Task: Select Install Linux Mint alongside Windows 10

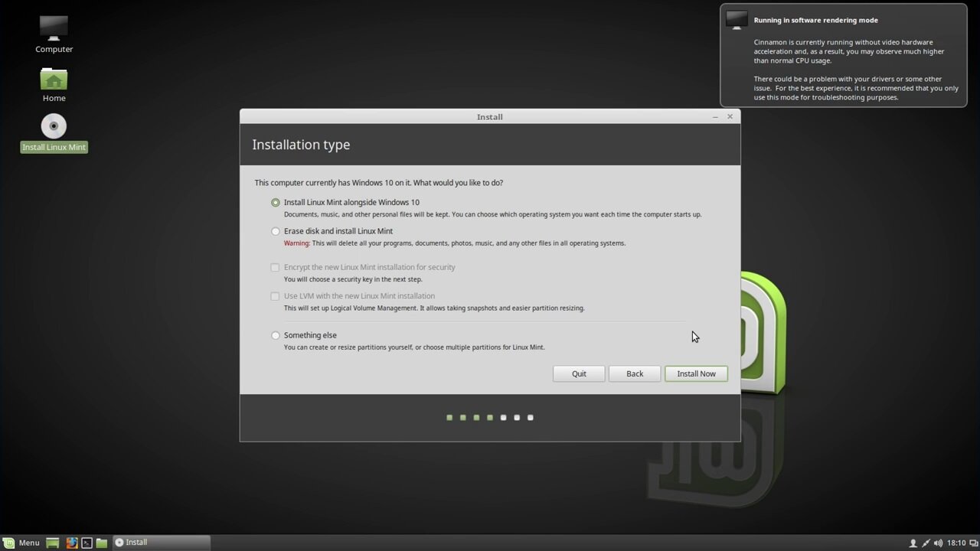Action: tap(276, 203)
